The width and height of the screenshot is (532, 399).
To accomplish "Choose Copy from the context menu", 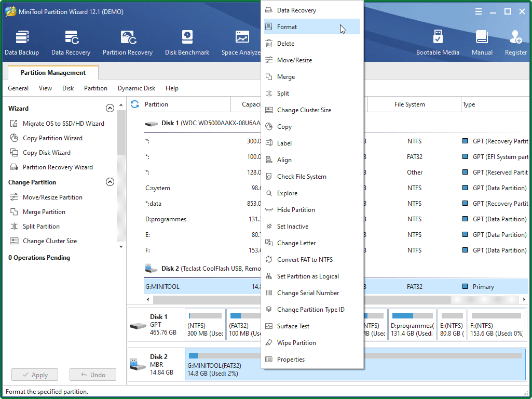I will 312,127.
